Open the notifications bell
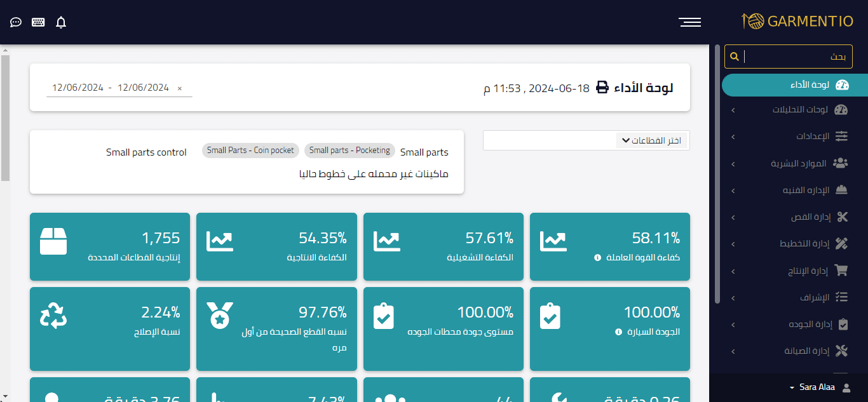This screenshot has width=868, height=402. (x=61, y=22)
